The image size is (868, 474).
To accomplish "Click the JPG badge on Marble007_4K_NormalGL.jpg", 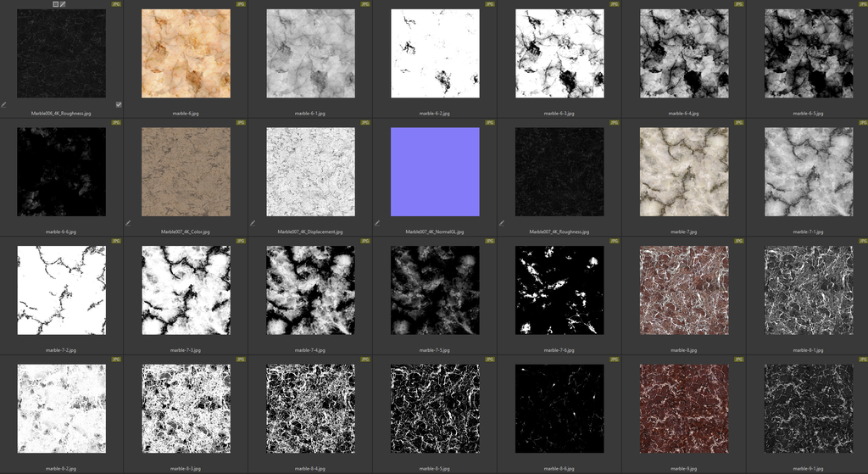I will [x=490, y=122].
